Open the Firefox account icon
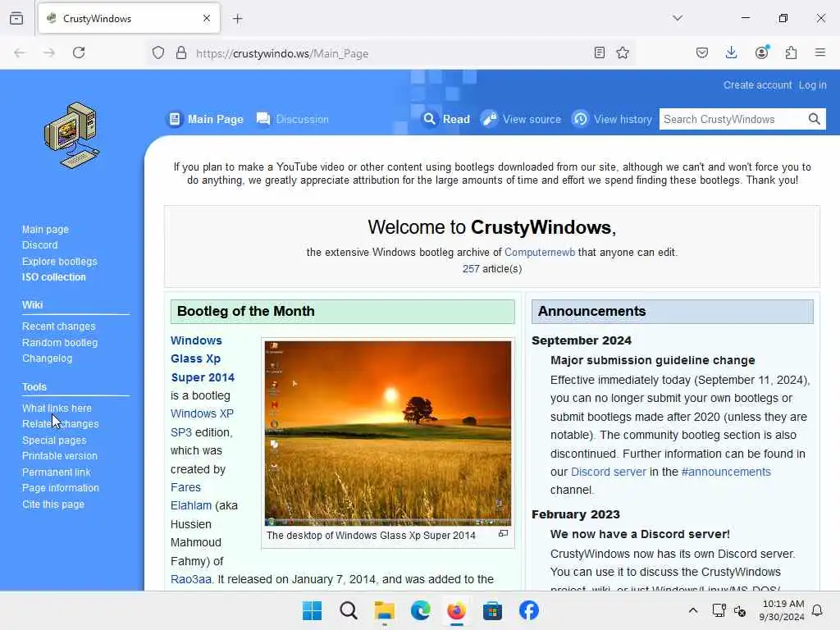 pyautogui.click(x=762, y=52)
